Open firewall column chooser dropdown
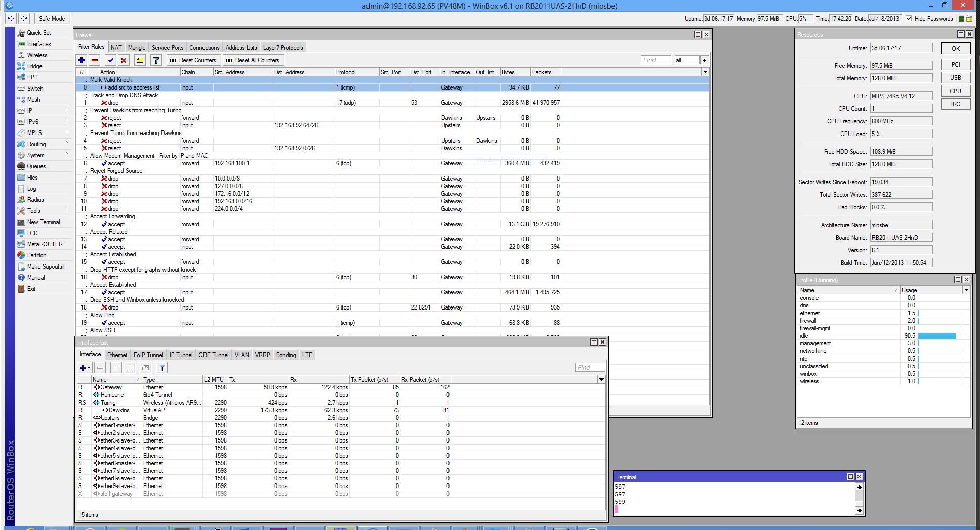 [x=705, y=72]
